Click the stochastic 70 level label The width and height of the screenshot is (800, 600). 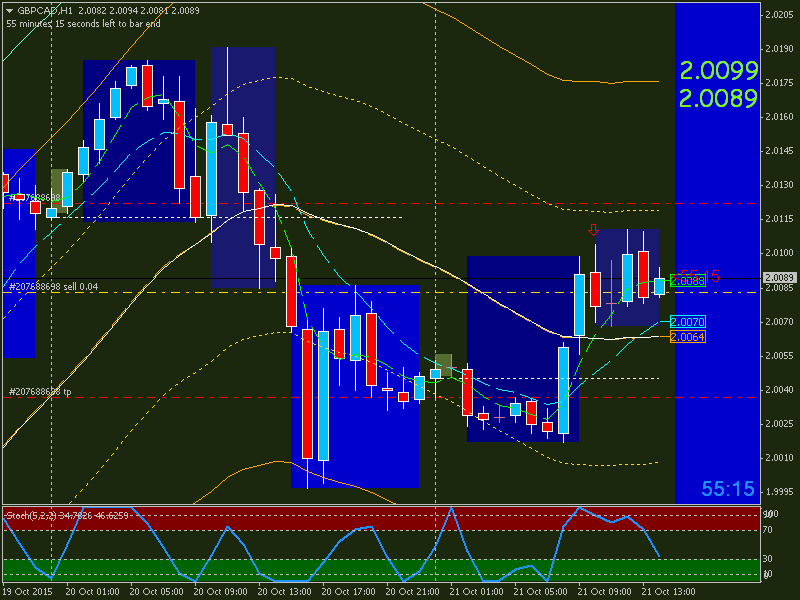click(767, 530)
